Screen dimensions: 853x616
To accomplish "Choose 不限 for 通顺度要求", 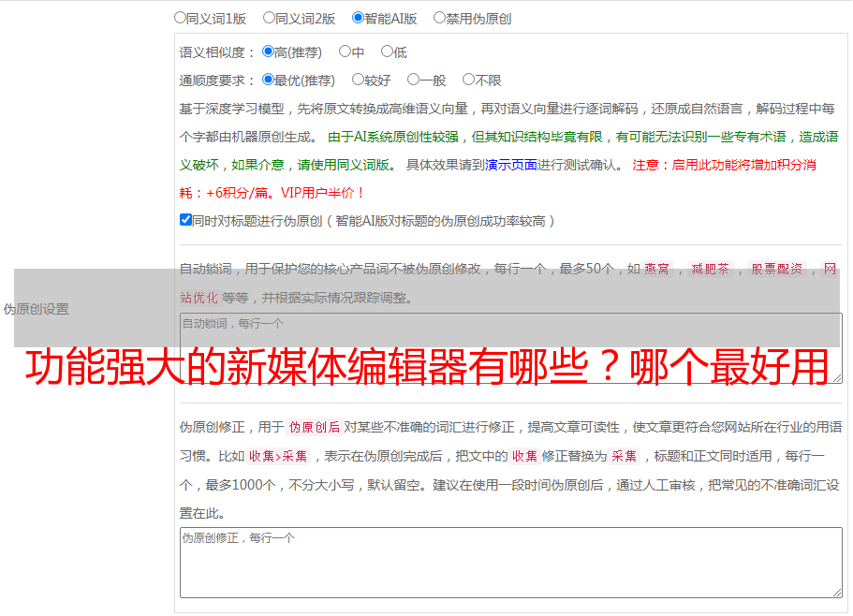I will click(x=468, y=80).
